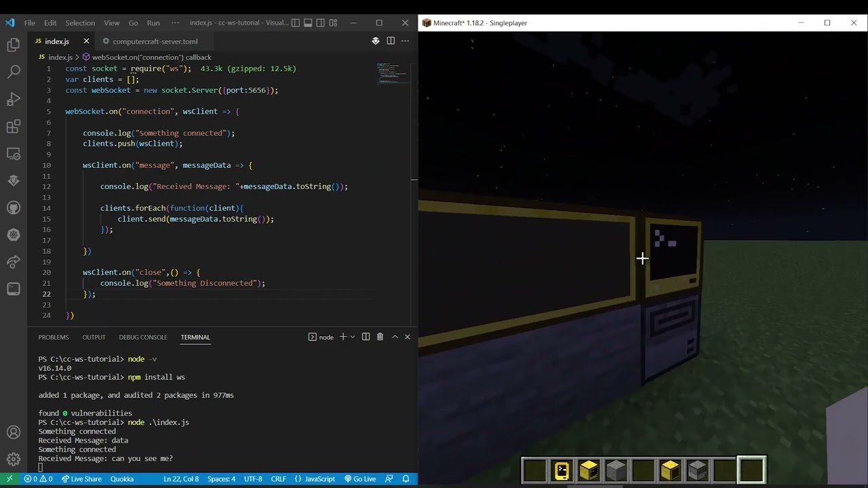868x488 pixels.
Task: Switch to the index.js tab
Action: click(58, 41)
